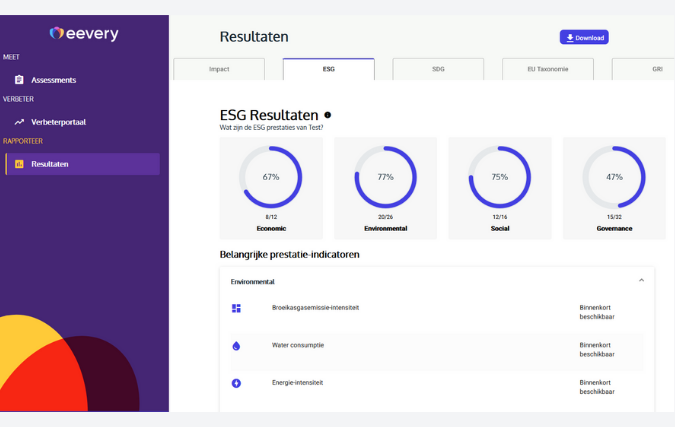Click the Governance 47% score card
This screenshot has width=675, height=427.
pos(614,188)
